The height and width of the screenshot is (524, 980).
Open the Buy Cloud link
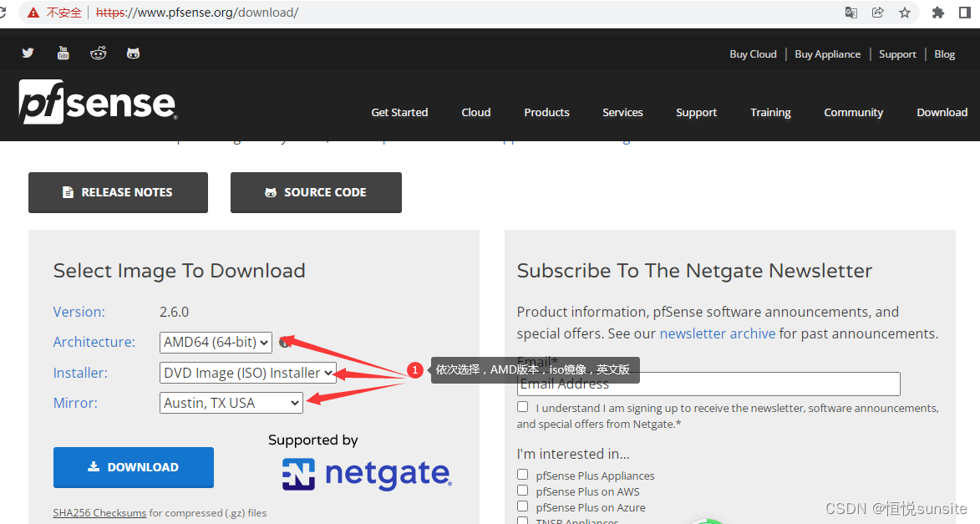[753, 54]
